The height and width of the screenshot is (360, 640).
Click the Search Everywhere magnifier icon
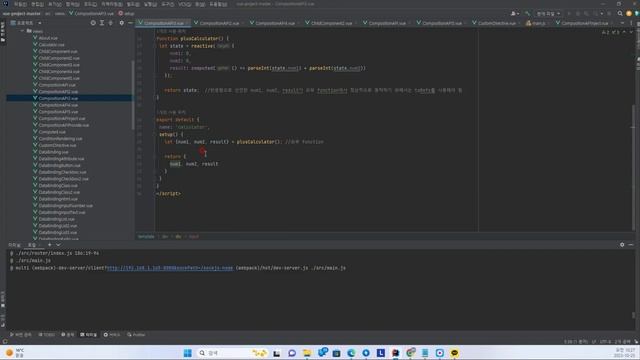coord(620,13)
